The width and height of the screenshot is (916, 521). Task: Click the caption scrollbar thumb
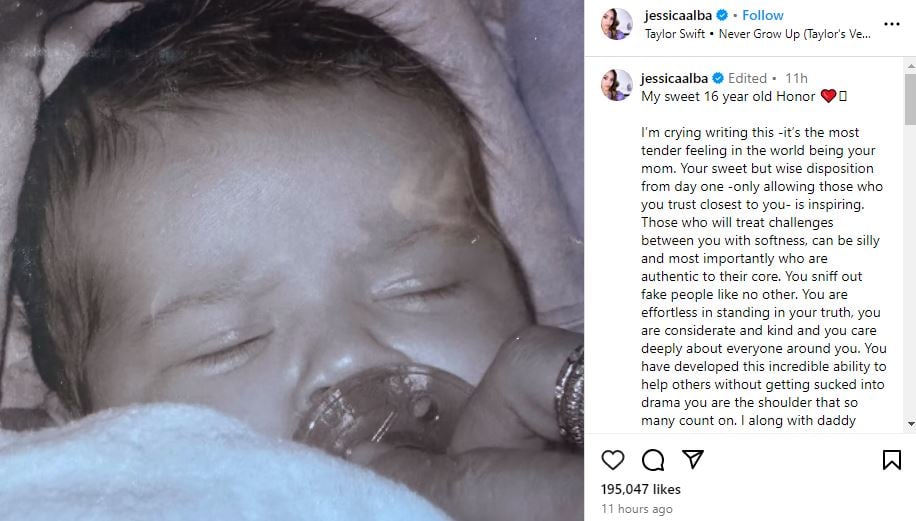coord(911,99)
